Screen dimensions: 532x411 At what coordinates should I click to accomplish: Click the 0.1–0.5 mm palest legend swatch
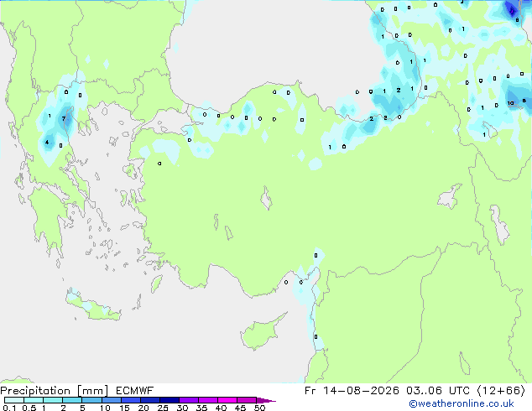coord(14,400)
